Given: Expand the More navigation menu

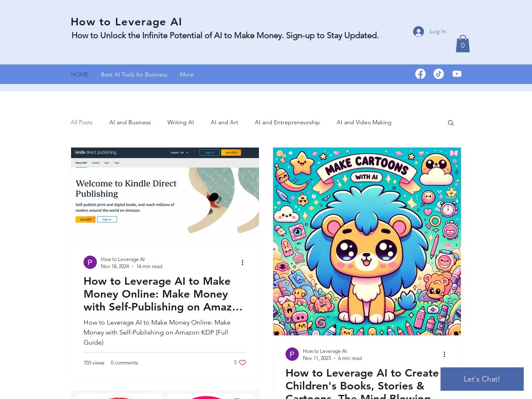Looking at the screenshot, I should click(x=187, y=74).
